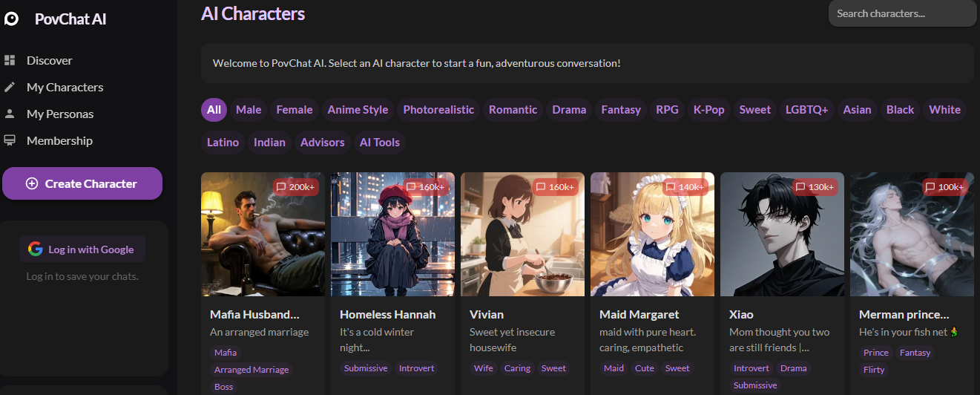Click the Flirty tag on Merman prince
Screen dimensions: 980x395
tap(874, 370)
